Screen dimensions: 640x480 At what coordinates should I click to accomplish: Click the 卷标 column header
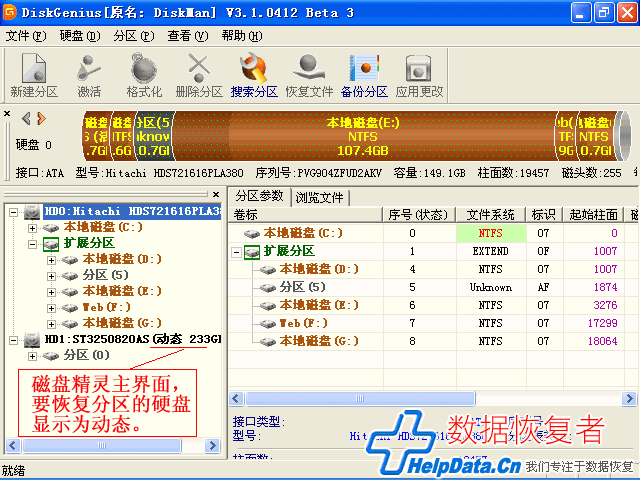coord(305,215)
